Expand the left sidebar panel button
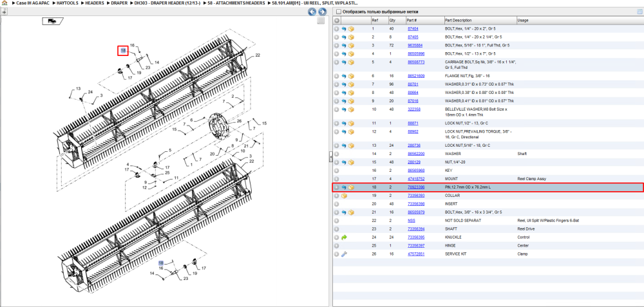 click(3, 12)
